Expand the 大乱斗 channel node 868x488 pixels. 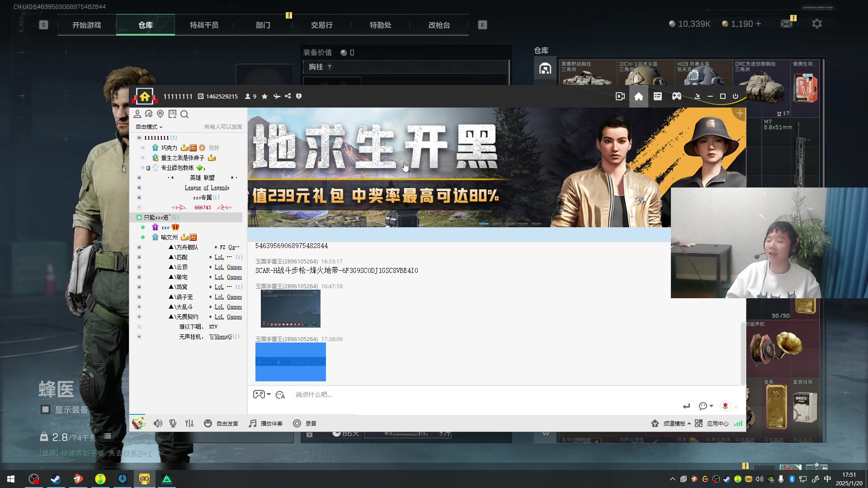point(139,307)
